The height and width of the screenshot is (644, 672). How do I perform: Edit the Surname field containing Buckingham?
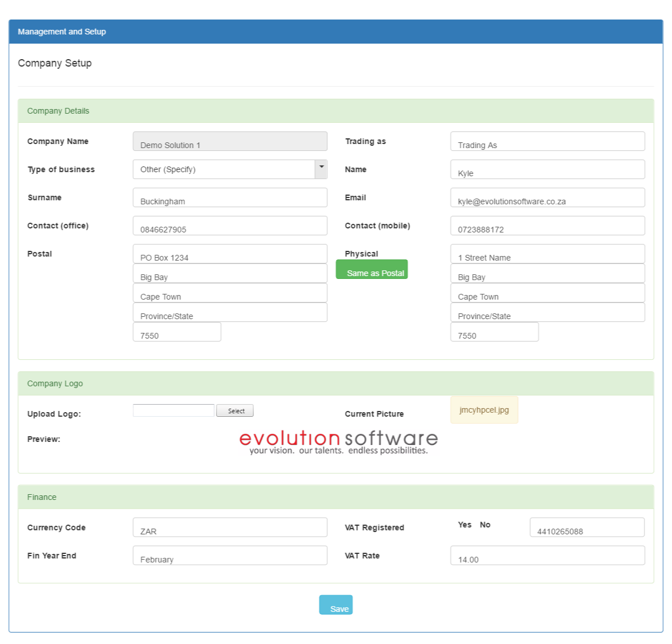(230, 197)
